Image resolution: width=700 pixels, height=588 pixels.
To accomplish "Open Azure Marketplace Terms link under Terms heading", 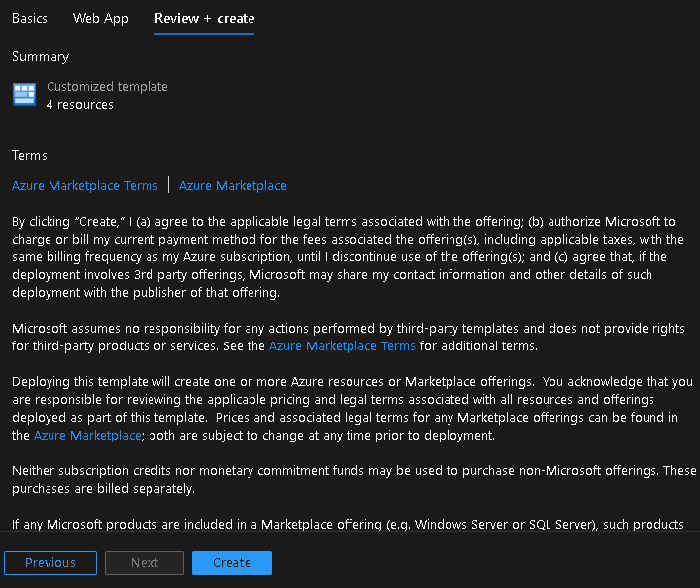I will 85,185.
